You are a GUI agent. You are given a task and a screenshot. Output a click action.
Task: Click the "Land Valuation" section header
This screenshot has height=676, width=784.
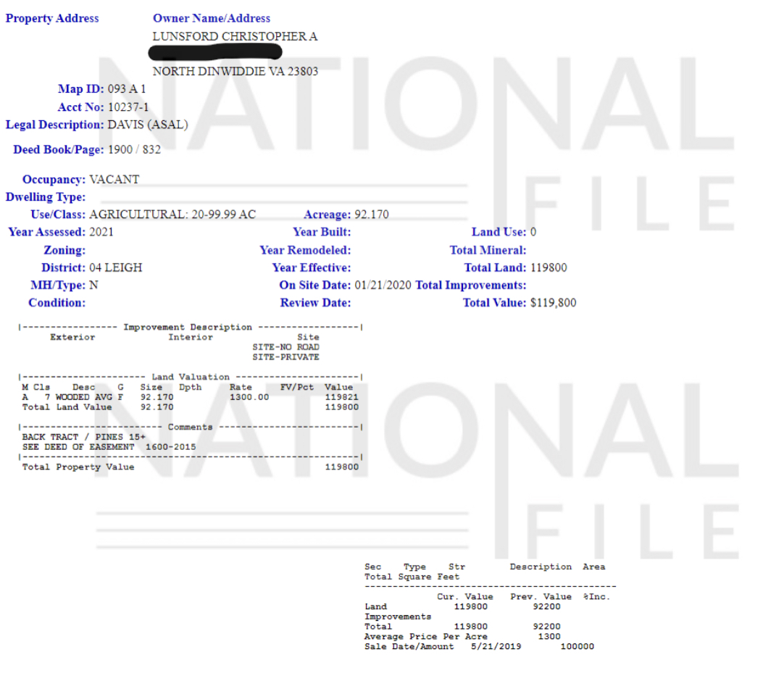[191, 377]
